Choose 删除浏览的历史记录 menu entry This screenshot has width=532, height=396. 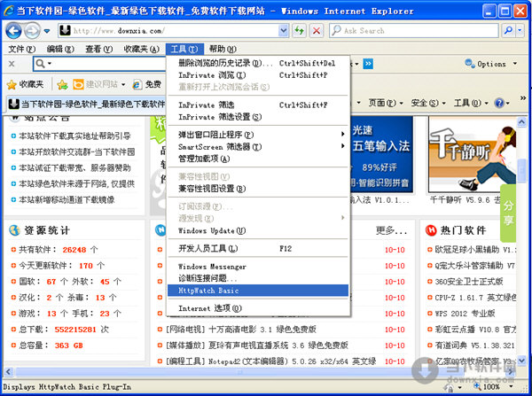point(258,63)
